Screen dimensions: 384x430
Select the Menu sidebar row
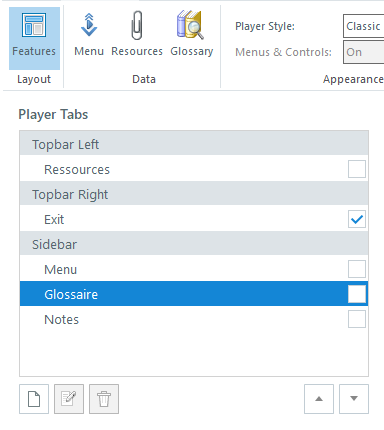pos(194,269)
